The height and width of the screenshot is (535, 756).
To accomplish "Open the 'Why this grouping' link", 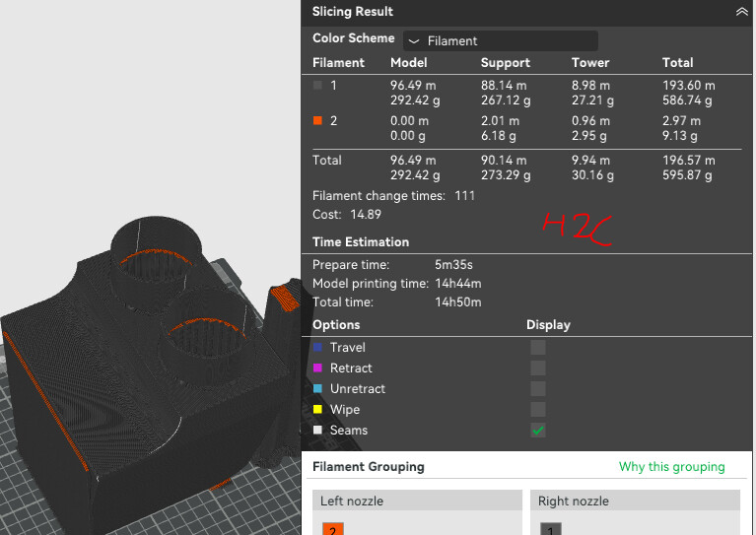I will click(x=671, y=467).
